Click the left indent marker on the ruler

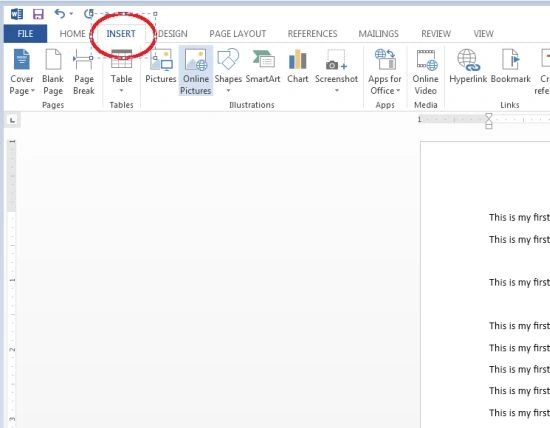coord(489,126)
